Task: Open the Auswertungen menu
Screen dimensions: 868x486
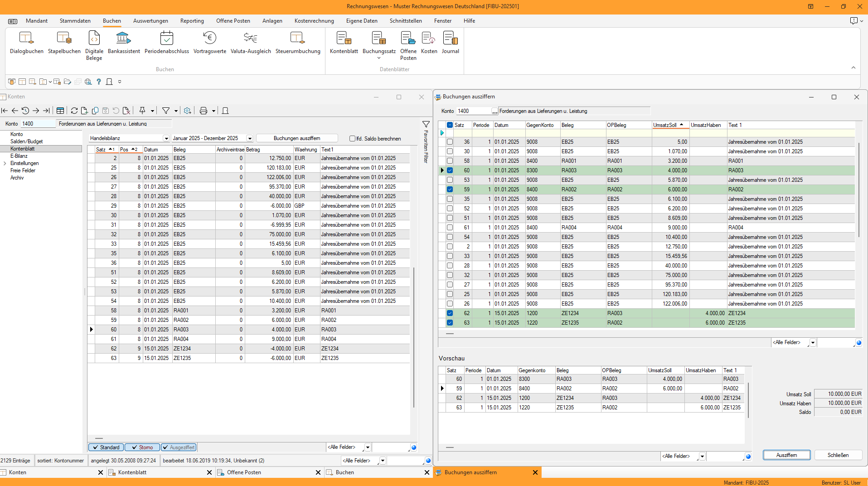Action: (x=150, y=21)
